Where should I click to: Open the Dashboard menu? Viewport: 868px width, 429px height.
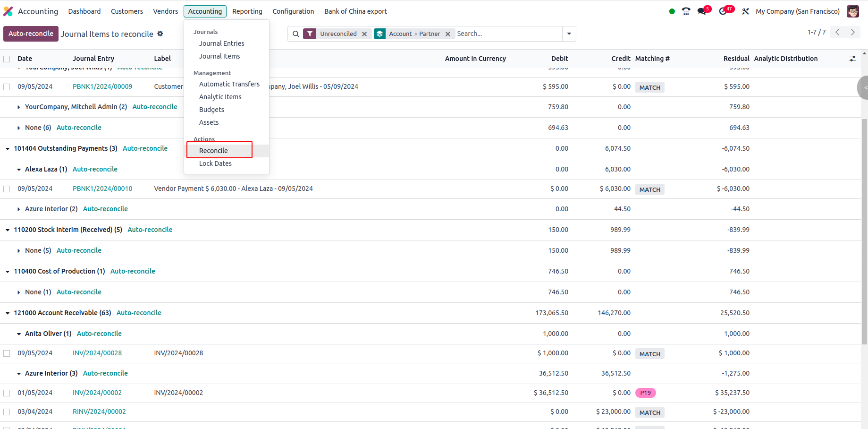click(84, 11)
